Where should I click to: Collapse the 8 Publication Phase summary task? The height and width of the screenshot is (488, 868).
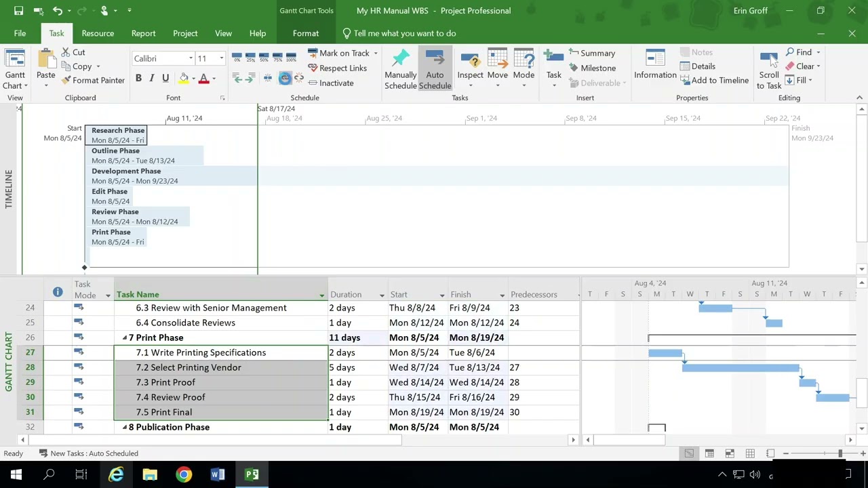click(x=125, y=427)
